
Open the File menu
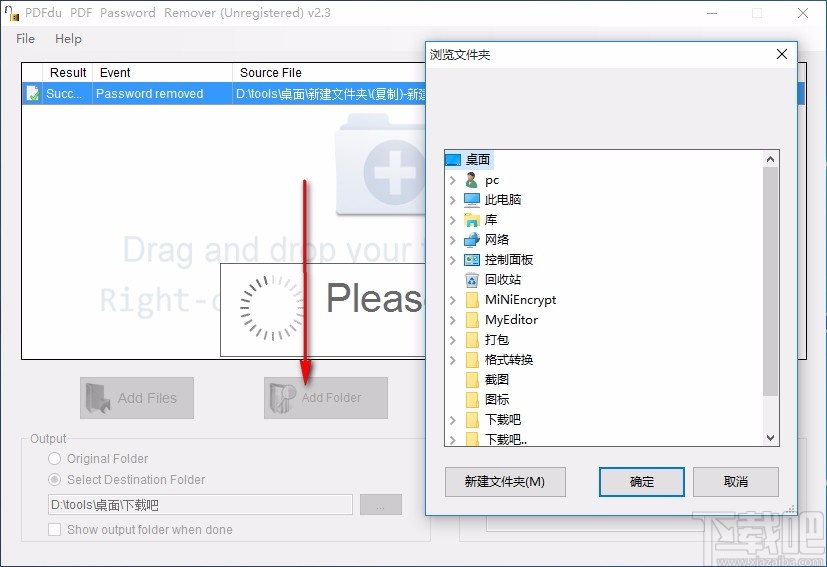(25, 39)
